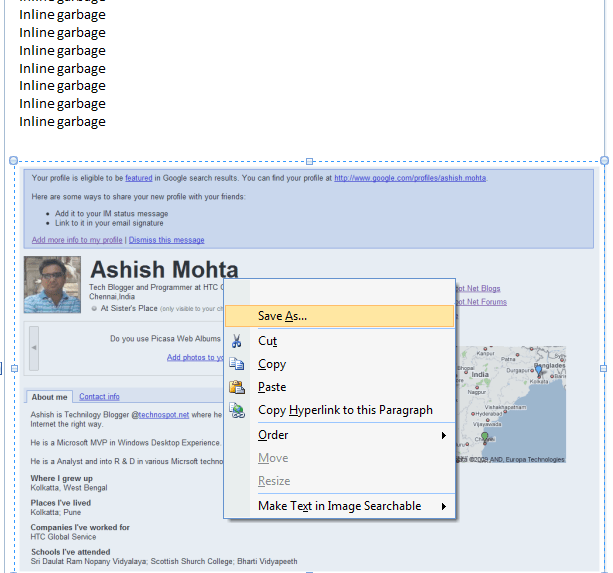Click the greyed-out Resize entry
Screen dimensions: 613x573
339,481
